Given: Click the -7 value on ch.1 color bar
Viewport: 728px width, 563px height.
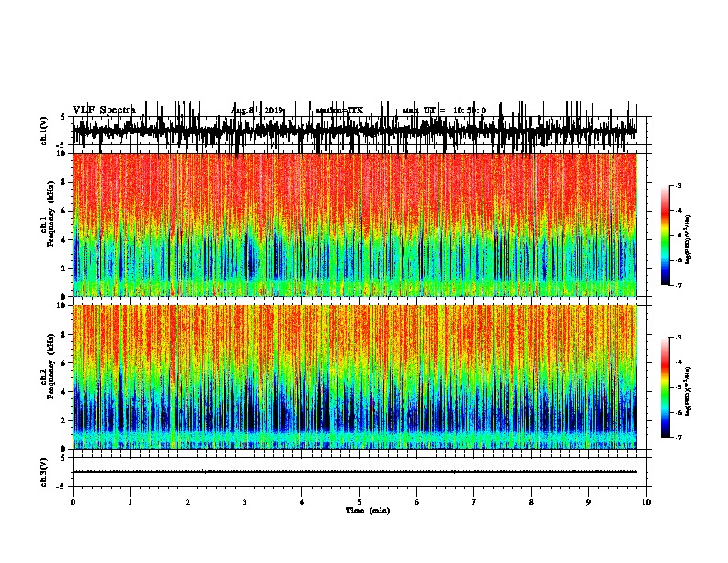Looking at the screenshot, I should pyautogui.click(x=678, y=285).
